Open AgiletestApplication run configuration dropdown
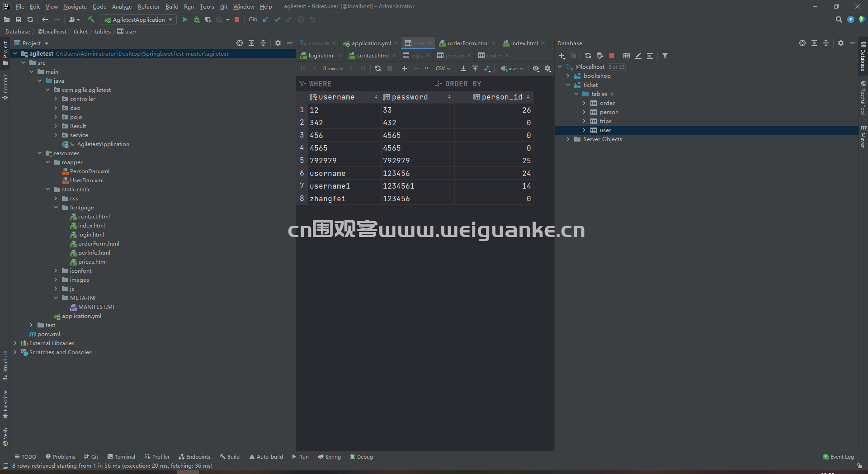 click(139, 19)
